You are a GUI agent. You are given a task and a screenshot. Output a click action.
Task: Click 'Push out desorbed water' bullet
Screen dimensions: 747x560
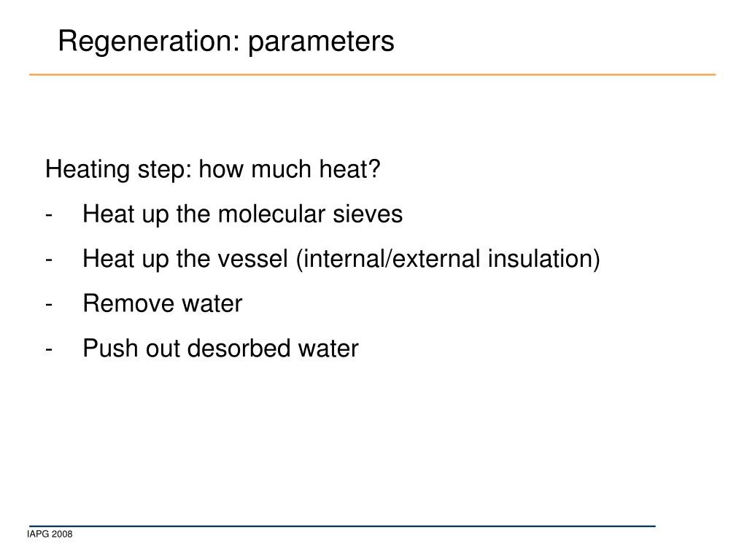point(220,348)
